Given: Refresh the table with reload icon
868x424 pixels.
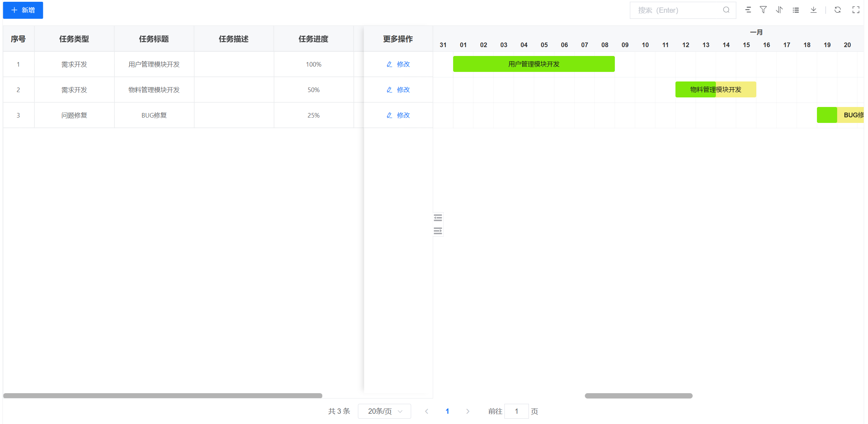Looking at the screenshot, I should [838, 10].
